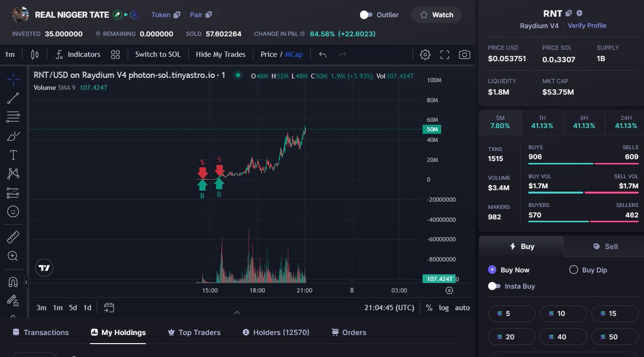Switch to the Sell tab

(x=605, y=246)
